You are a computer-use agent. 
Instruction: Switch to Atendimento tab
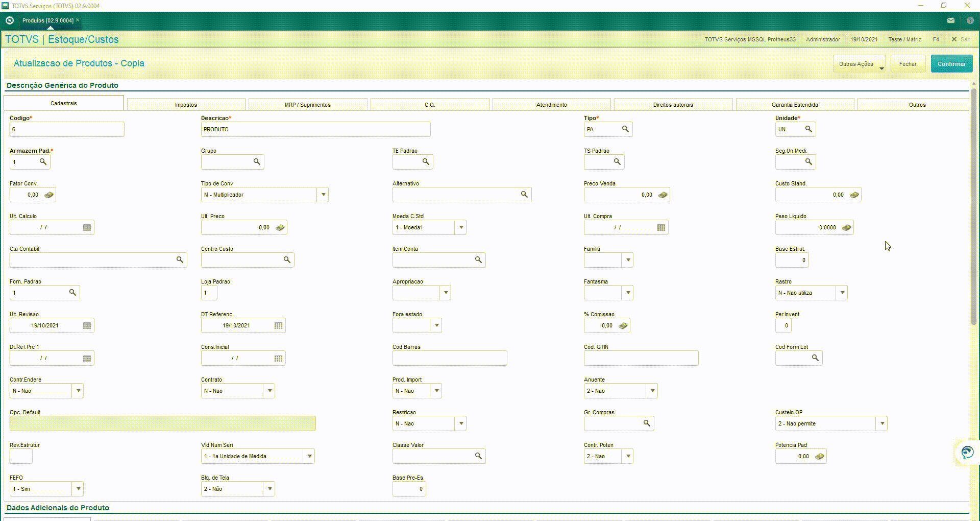click(552, 105)
